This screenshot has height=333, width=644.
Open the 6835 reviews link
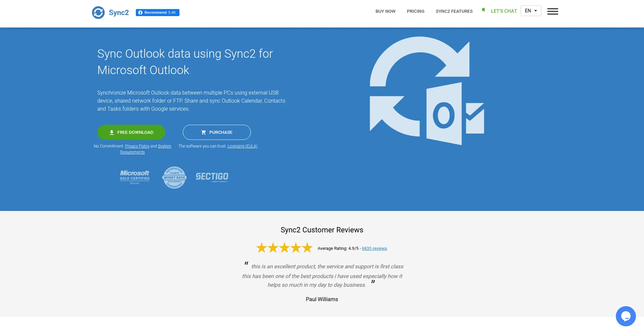click(x=374, y=248)
